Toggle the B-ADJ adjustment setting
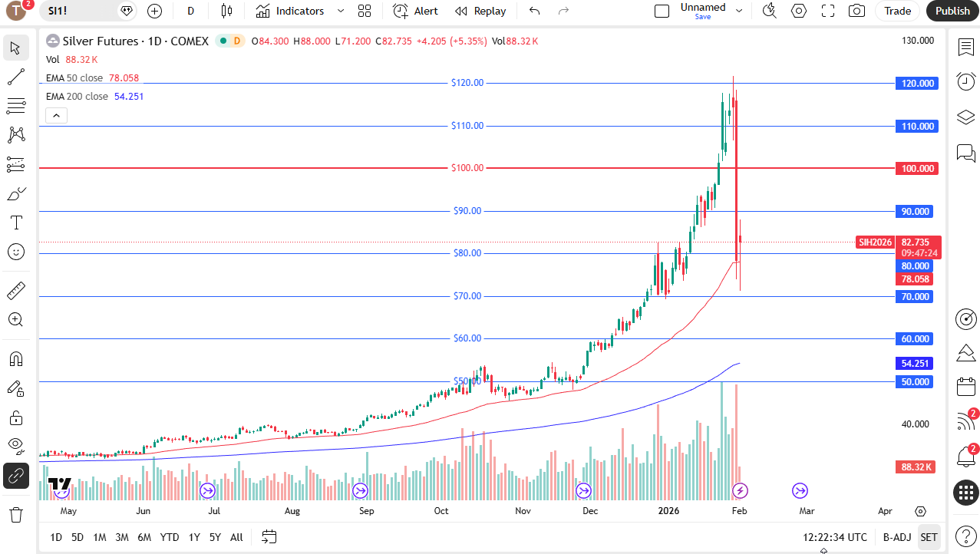 896,537
